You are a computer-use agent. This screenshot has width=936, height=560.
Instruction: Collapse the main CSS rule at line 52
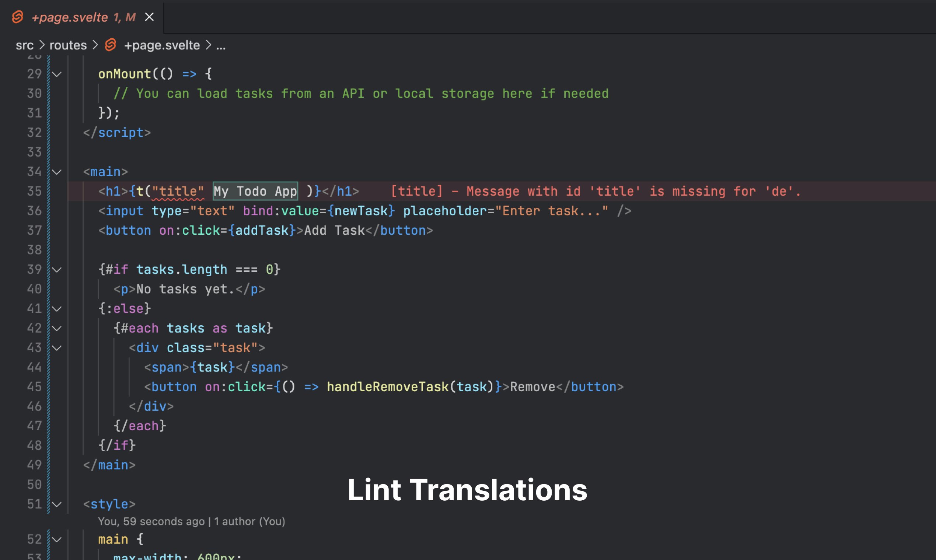[x=57, y=540]
